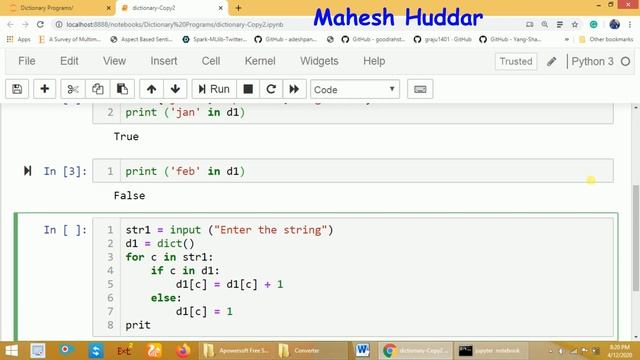This screenshot has width=640, height=360.
Task: Paste cells below icon
Action: [x=122, y=89]
